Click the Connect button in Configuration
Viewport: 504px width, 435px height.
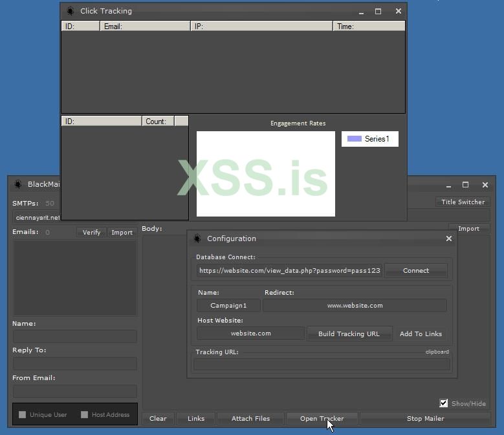point(415,271)
